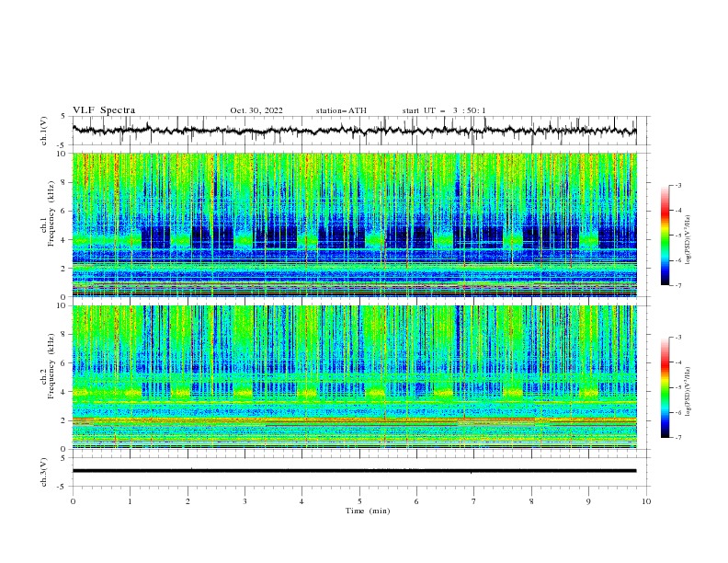
Task: Click the ch.1 PSD colorbar
Action: 665,236
